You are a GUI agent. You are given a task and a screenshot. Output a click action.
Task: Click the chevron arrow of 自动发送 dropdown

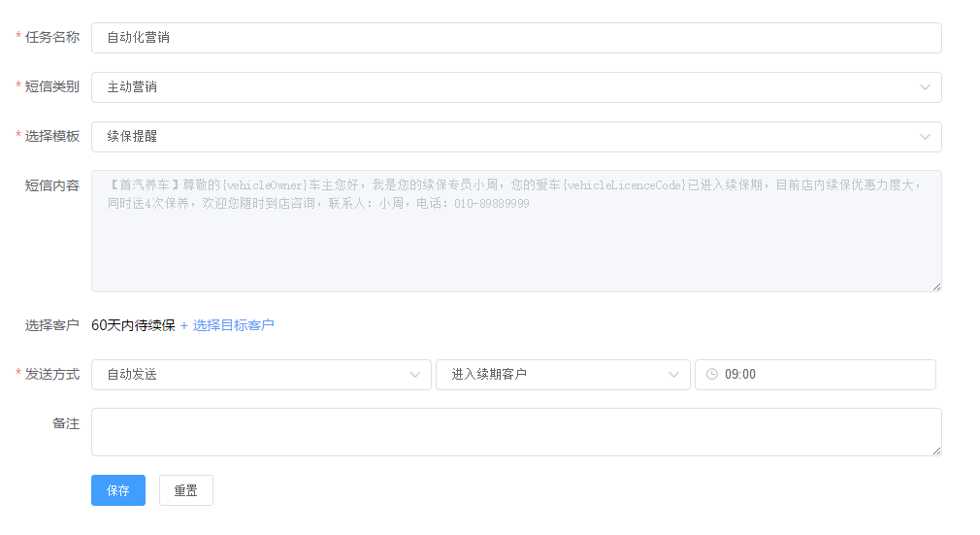point(415,375)
